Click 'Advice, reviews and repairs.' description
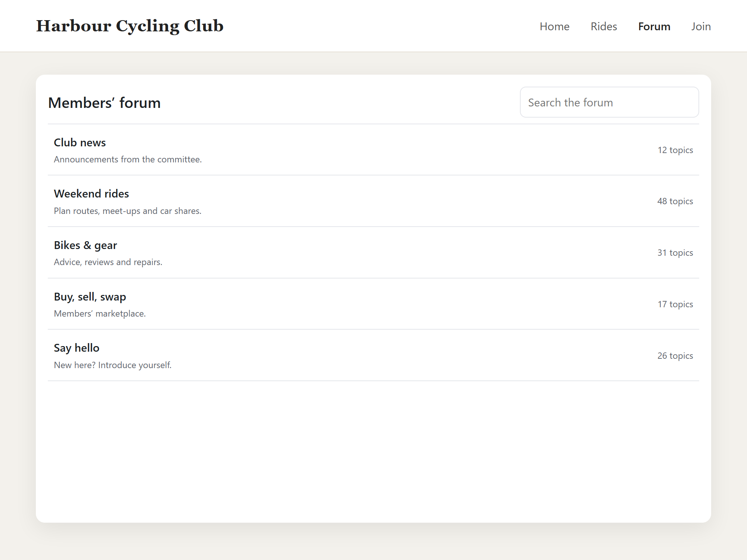747x560 pixels. tap(108, 262)
